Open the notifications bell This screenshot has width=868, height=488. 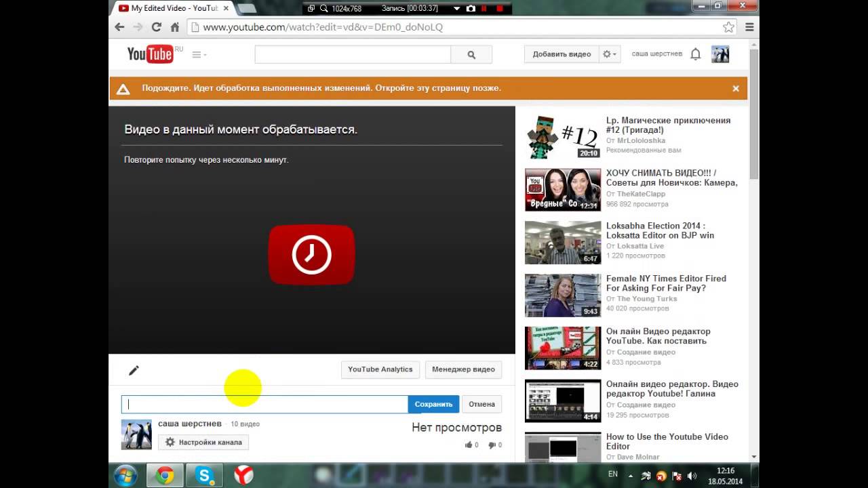695,54
